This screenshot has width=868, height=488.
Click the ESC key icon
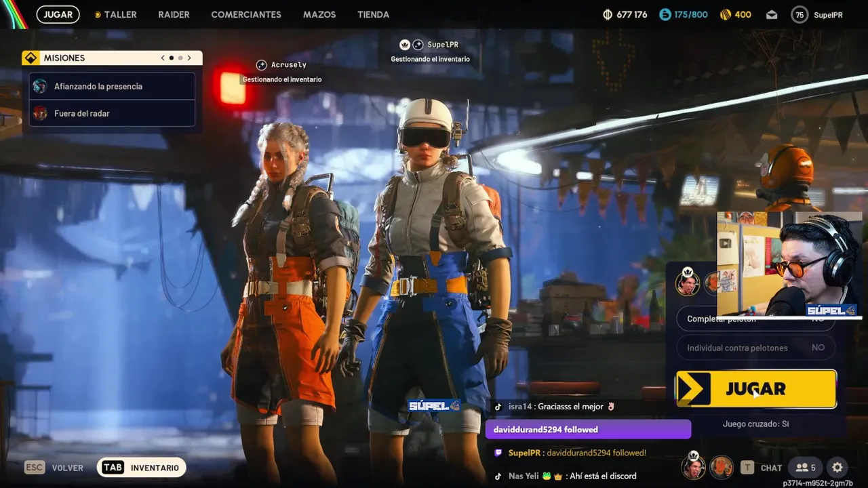(x=34, y=467)
